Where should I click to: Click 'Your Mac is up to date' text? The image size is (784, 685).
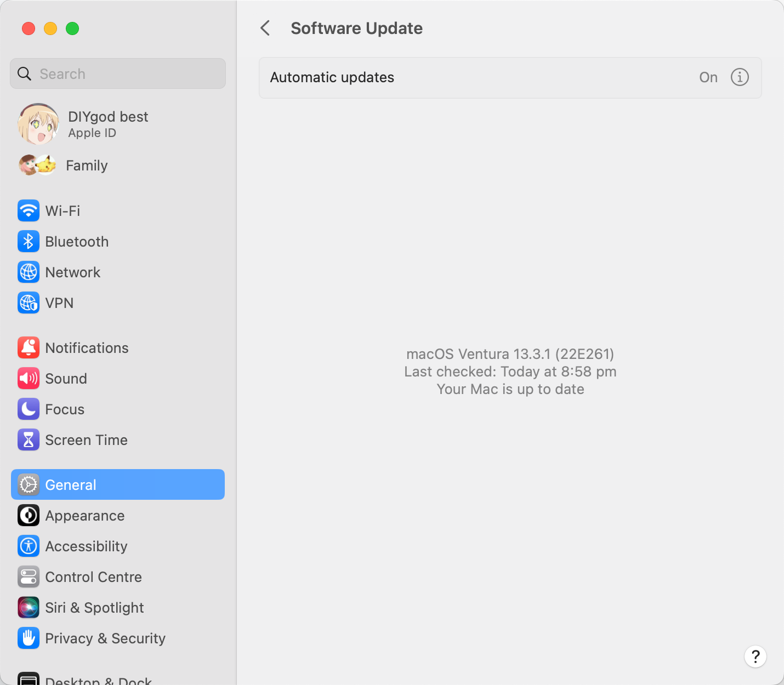point(510,389)
